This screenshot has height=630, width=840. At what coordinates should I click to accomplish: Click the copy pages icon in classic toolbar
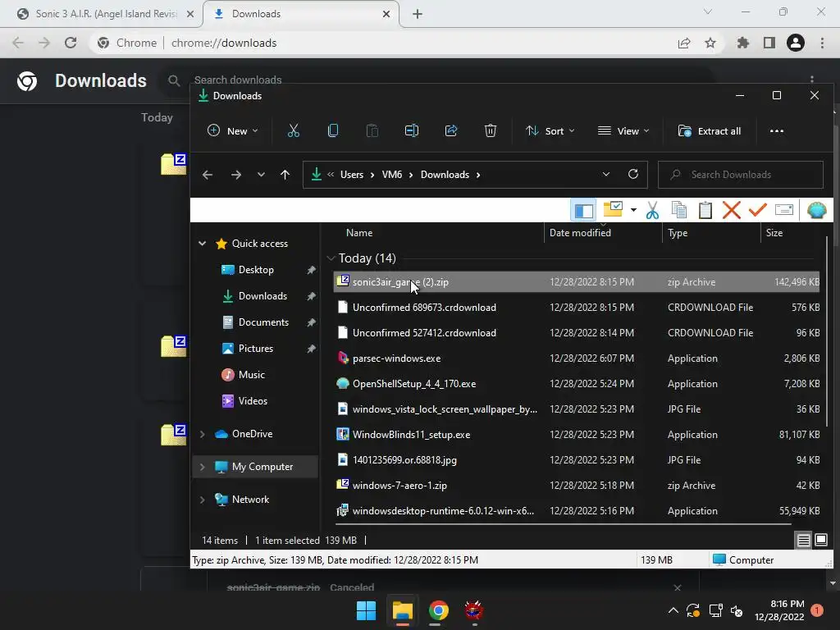678,210
